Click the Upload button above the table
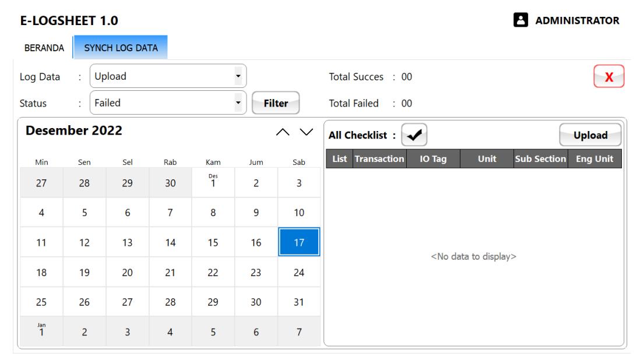Image resolution: width=637 pixels, height=364 pixels. tap(590, 135)
